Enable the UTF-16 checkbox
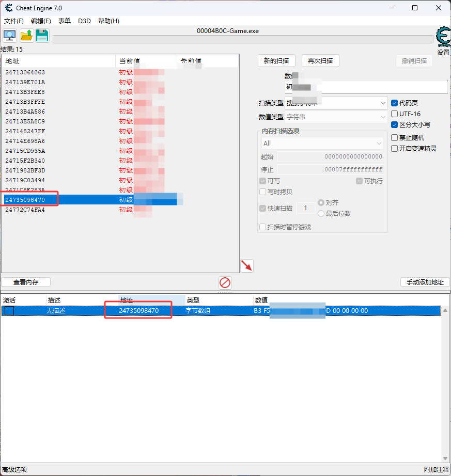 [x=395, y=114]
